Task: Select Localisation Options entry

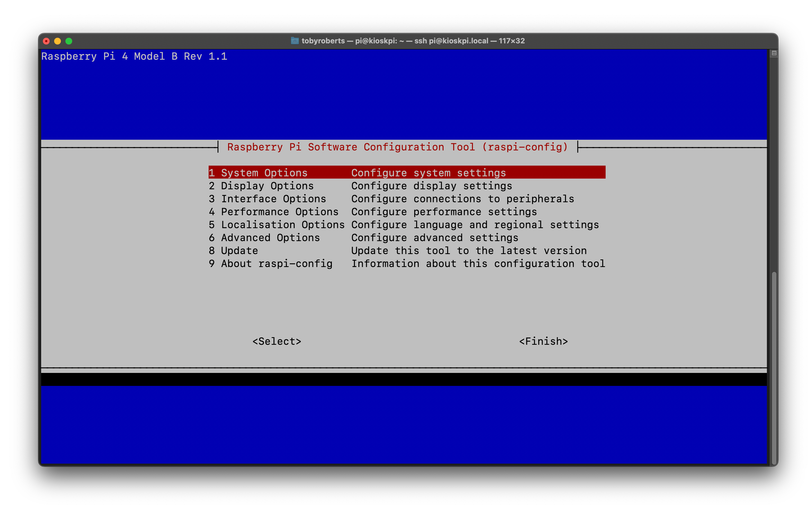Action: click(x=407, y=224)
